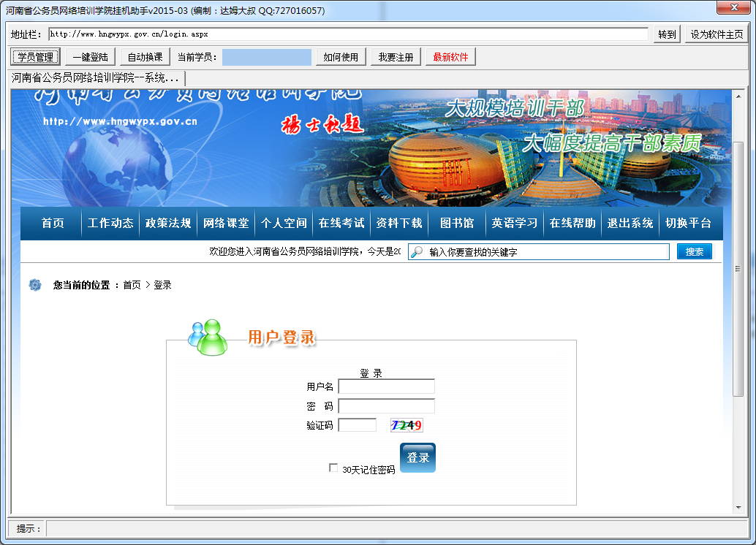Focus the address bar URL field
756x545 pixels.
pos(348,34)
